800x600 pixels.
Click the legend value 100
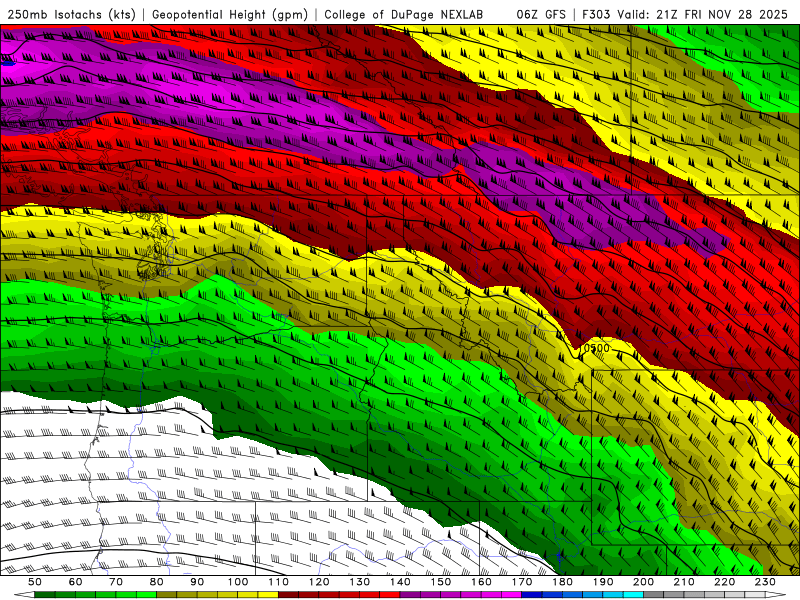click(238, 582)
